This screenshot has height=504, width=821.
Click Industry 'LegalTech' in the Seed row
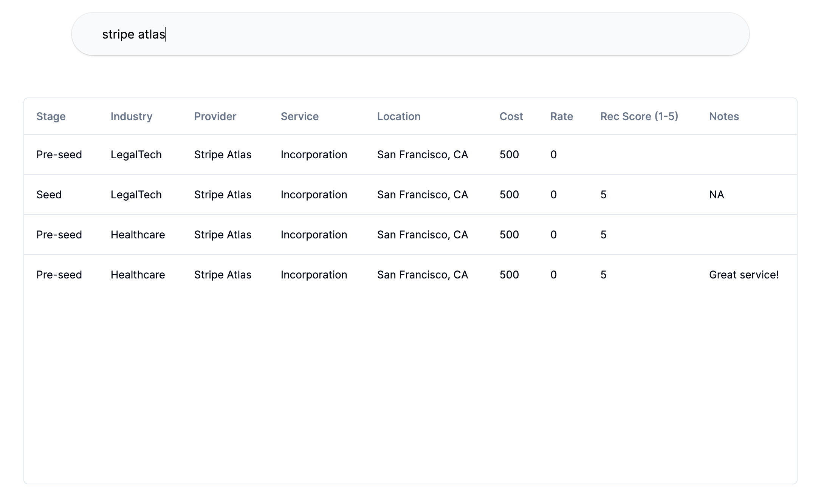click(x=136, y=195)
